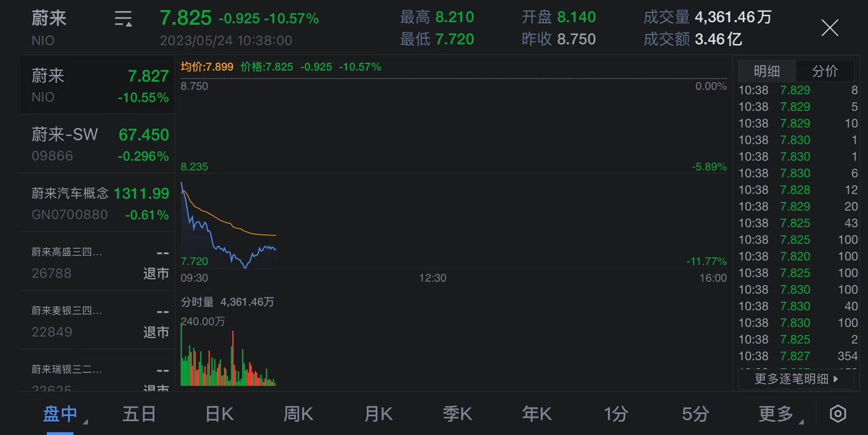The image size is (868, 435).
Task: Click the tick row with volume 354
Action: pyautogui.click(x=798, y=356)
